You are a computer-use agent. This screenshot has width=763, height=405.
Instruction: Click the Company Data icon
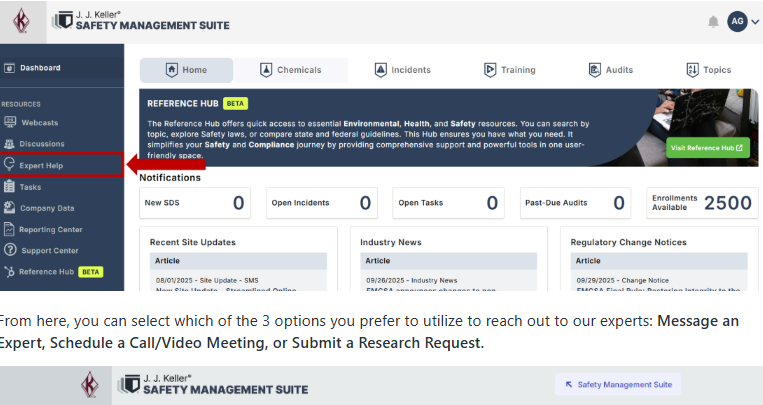[x=10, y=207]
